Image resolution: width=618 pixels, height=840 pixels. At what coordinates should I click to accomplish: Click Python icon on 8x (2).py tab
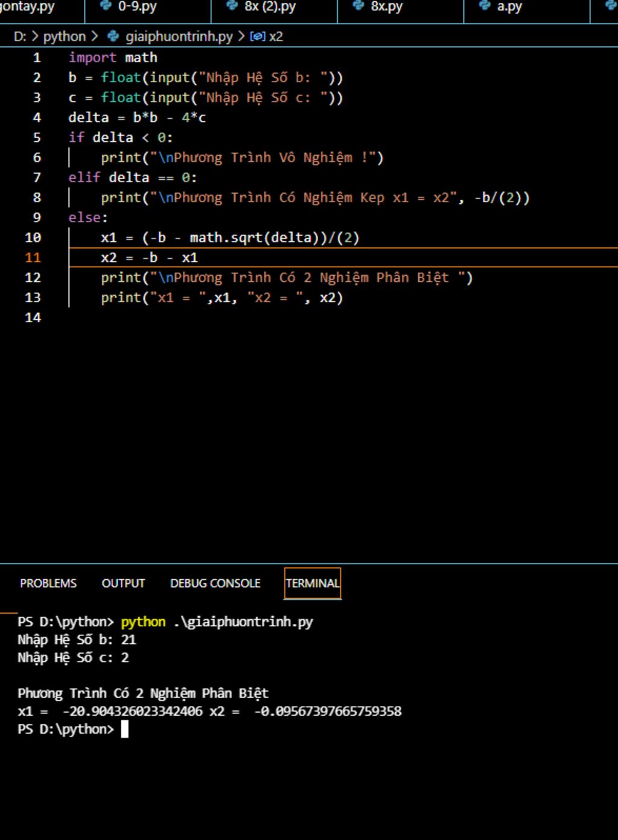[x=232, y=6]
